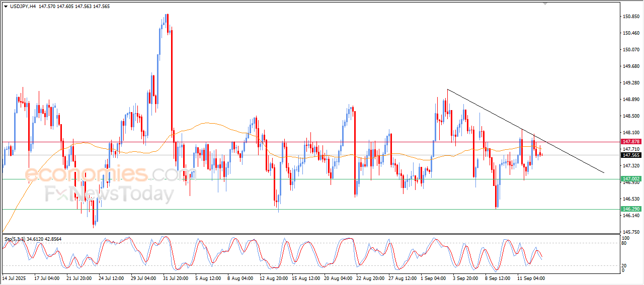The height and width of the screenshot is (285, 644).
Task: Click the 148.500 price axis label
Action: (631, 116)
